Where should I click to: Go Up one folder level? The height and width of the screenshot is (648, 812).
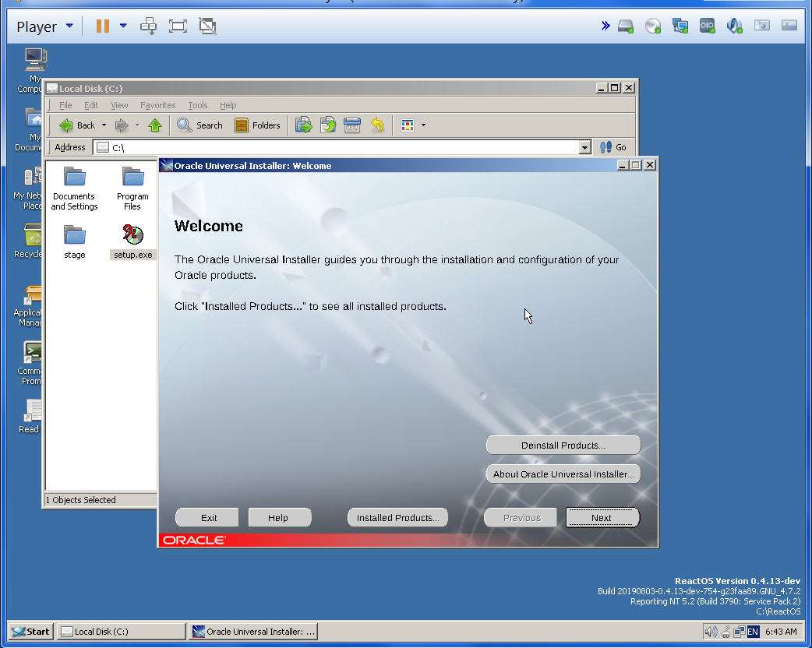click(155, 125)
